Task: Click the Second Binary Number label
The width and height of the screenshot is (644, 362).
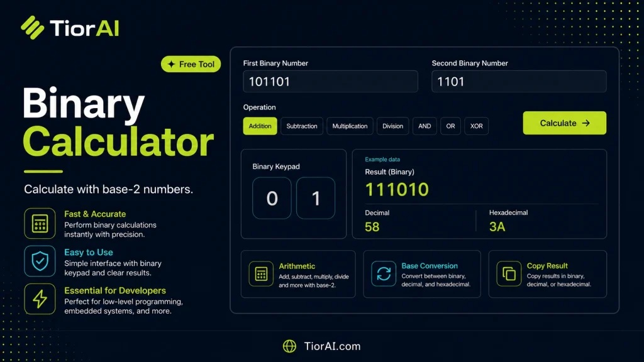Action: 470,63
